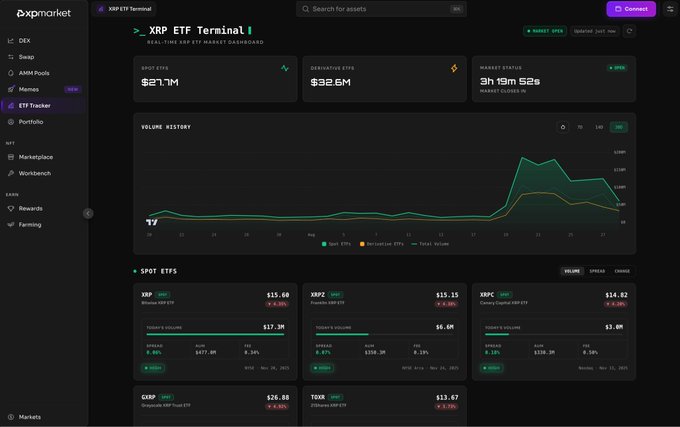Toggle the Derivative ETFs legend series
The height and width of the screenshot is (427, 680).
tap(382, 244)
